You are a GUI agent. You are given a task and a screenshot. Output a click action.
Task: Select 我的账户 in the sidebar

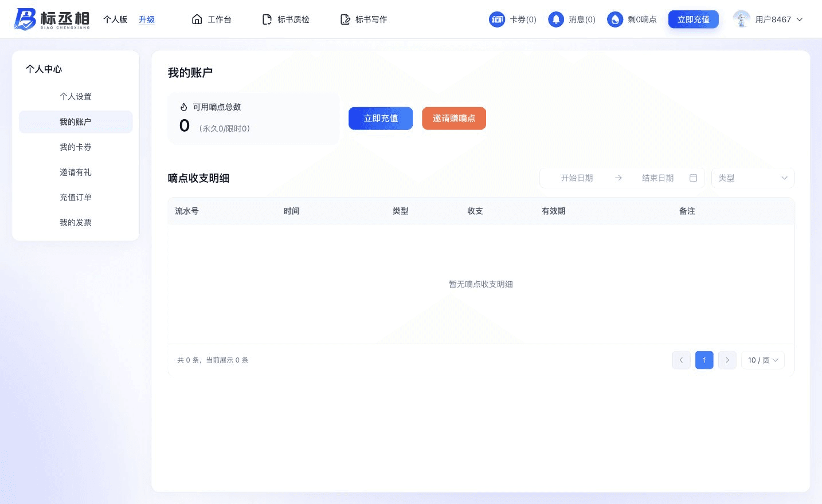pyautogui.click(x=76, y=122)
